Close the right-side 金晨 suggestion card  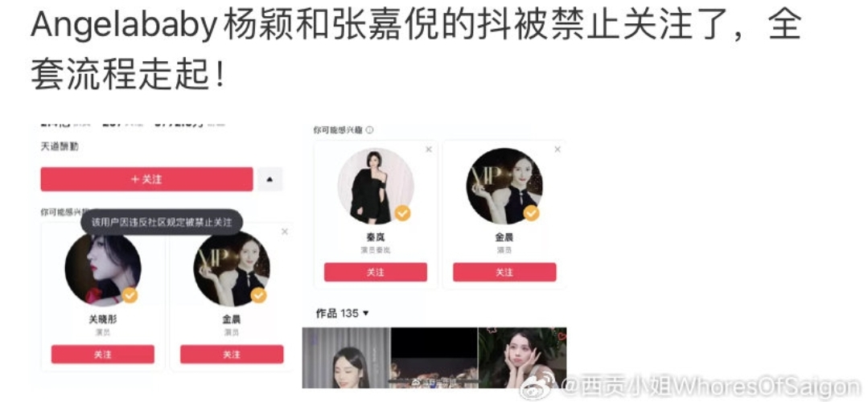[557, 150]
